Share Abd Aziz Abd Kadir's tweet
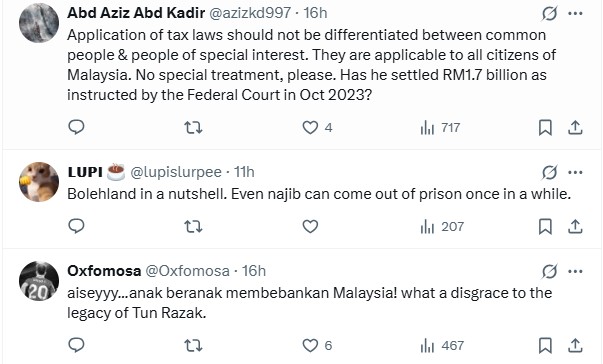This screenshot has width=603, height=364. tap(575, 128)
